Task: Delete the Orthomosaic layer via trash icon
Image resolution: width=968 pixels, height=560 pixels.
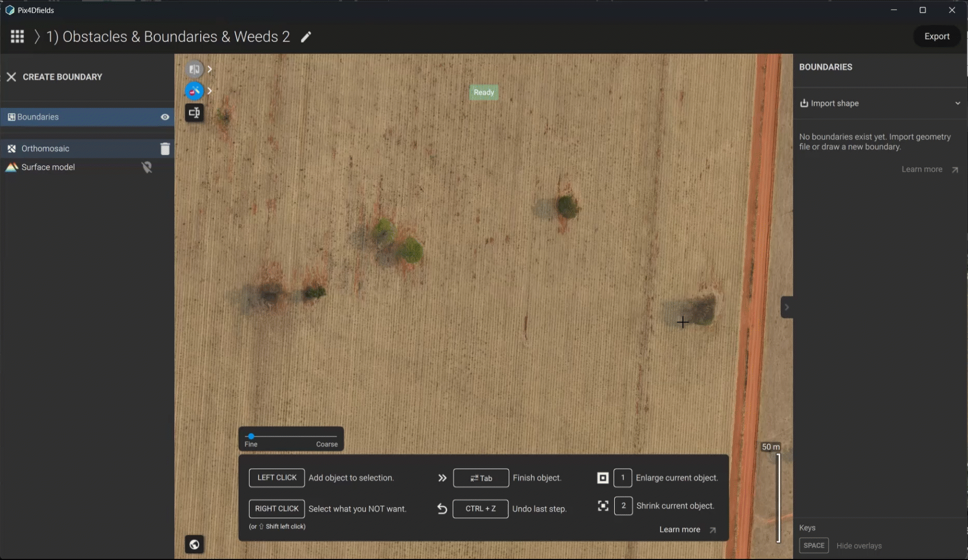Action: (165, 149)
